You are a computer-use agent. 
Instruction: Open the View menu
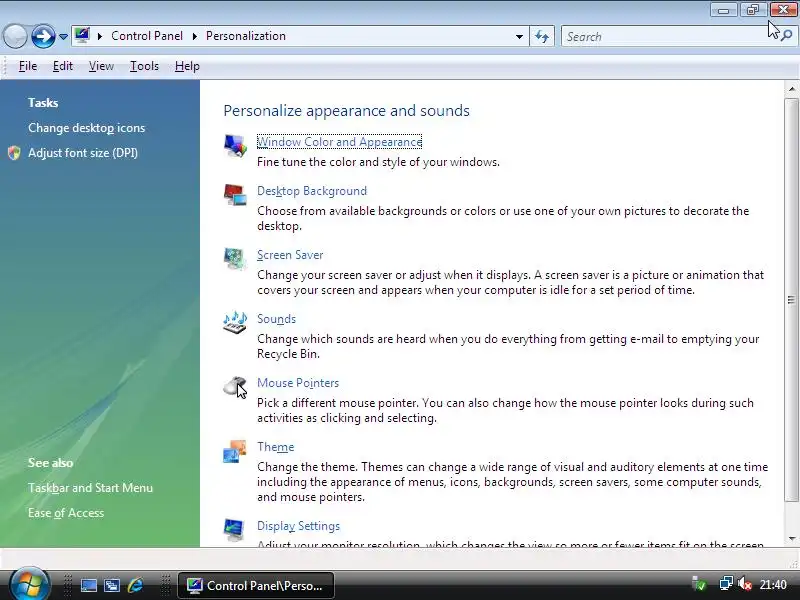pos(101,66)
